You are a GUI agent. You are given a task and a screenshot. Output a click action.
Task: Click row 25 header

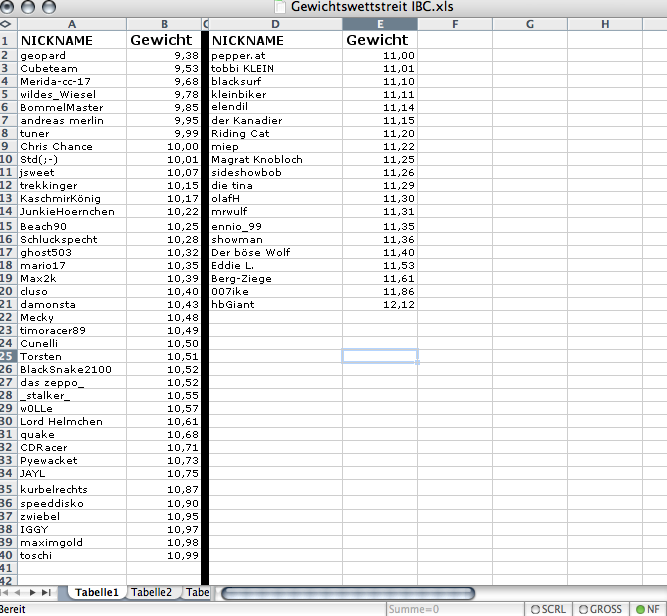[7, 356]
